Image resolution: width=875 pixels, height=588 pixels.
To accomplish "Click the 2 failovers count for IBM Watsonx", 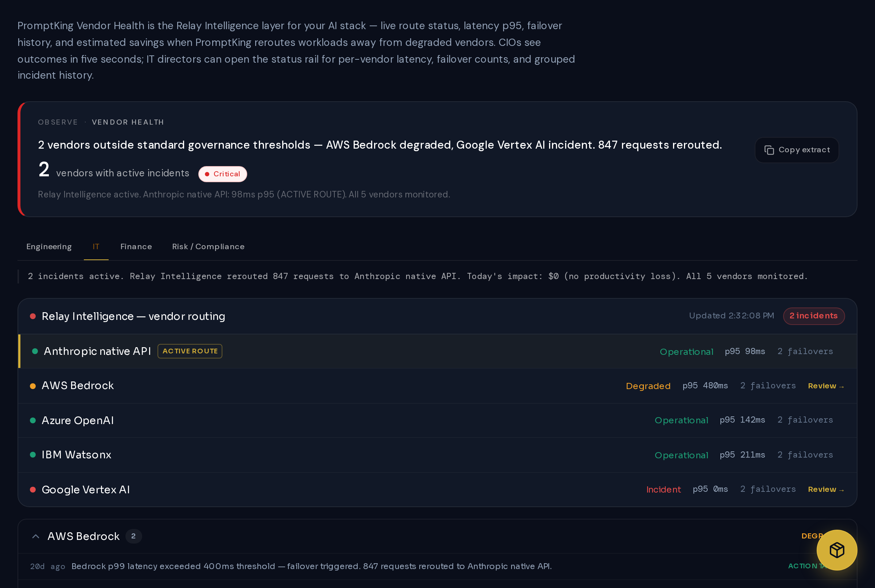I will click(x=805, y=455).
